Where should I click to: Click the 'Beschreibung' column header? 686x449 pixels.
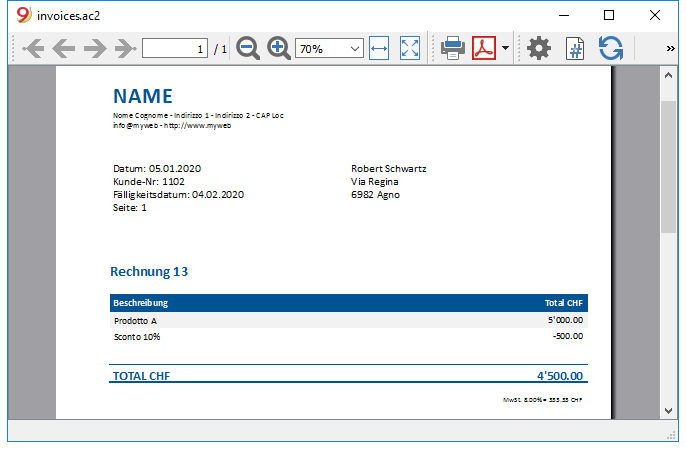point(140,303)
